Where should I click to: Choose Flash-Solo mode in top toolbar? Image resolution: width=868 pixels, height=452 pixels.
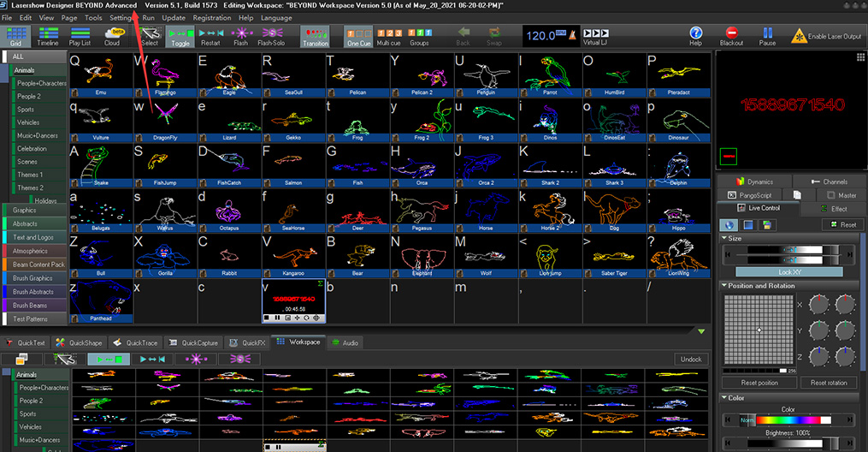click(x=271, y=37)
